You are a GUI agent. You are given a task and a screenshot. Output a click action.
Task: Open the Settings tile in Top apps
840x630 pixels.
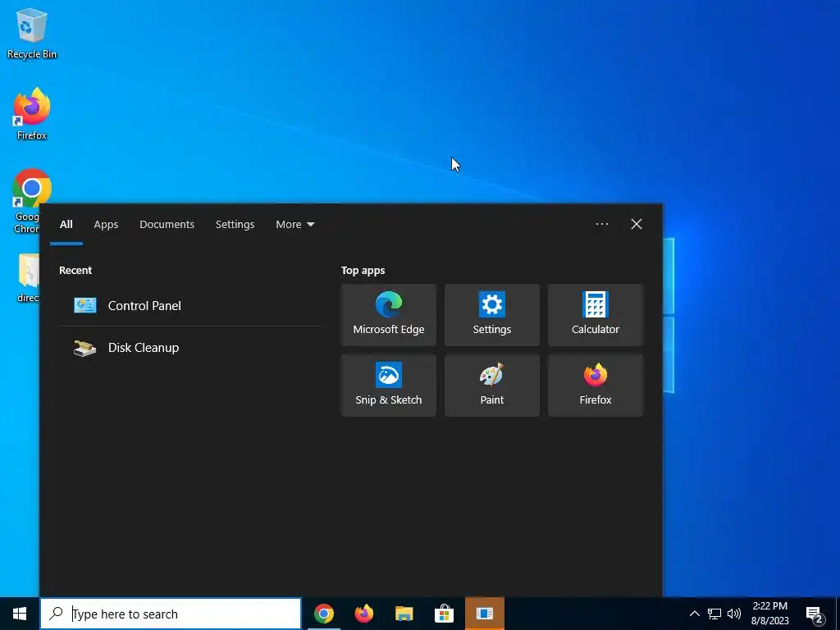(492, 315)
